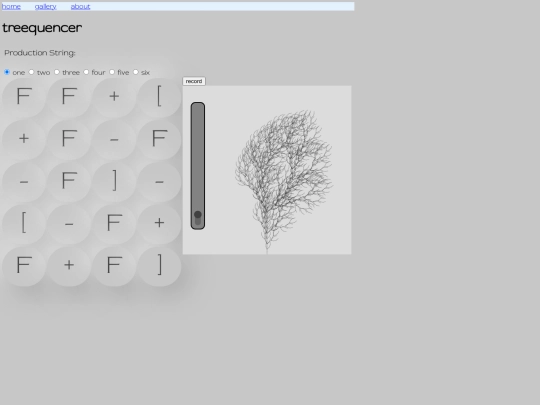Select the 'four' radio option
The image size is (540, 405).
click(x=86, y=72)
